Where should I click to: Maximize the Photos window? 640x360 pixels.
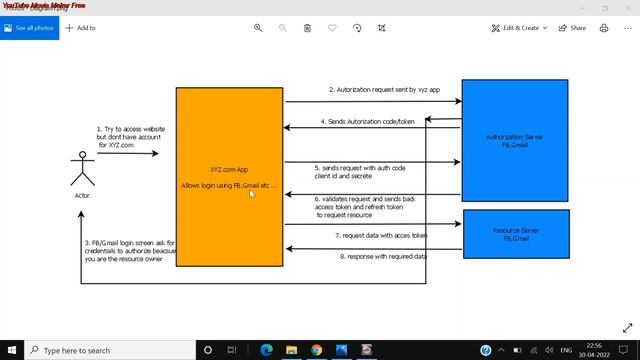(605, 8)
